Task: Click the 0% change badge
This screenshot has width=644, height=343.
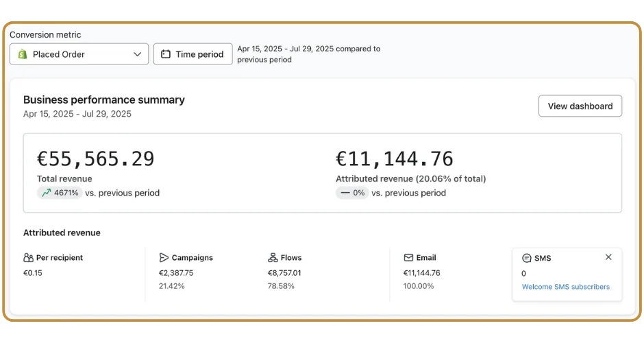Action: (x=352, y=193)
